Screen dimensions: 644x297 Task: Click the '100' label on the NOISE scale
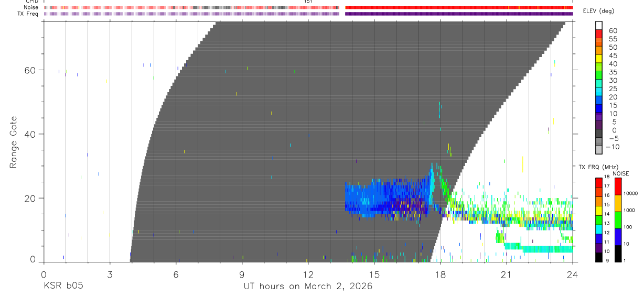(628, 227)
